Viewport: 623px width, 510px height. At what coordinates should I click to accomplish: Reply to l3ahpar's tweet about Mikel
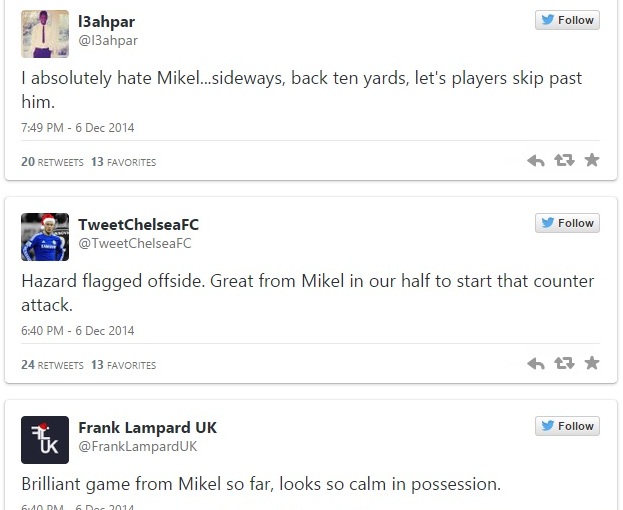pos(535,161)
